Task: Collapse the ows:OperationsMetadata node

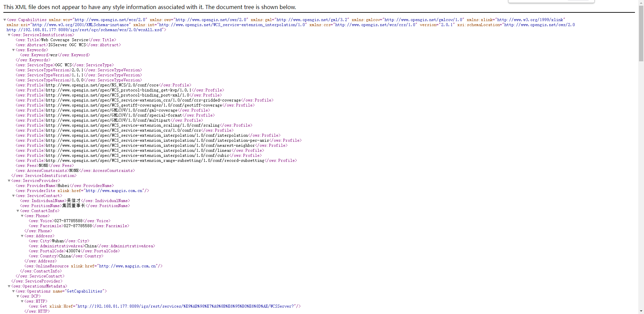Action: 9,286
